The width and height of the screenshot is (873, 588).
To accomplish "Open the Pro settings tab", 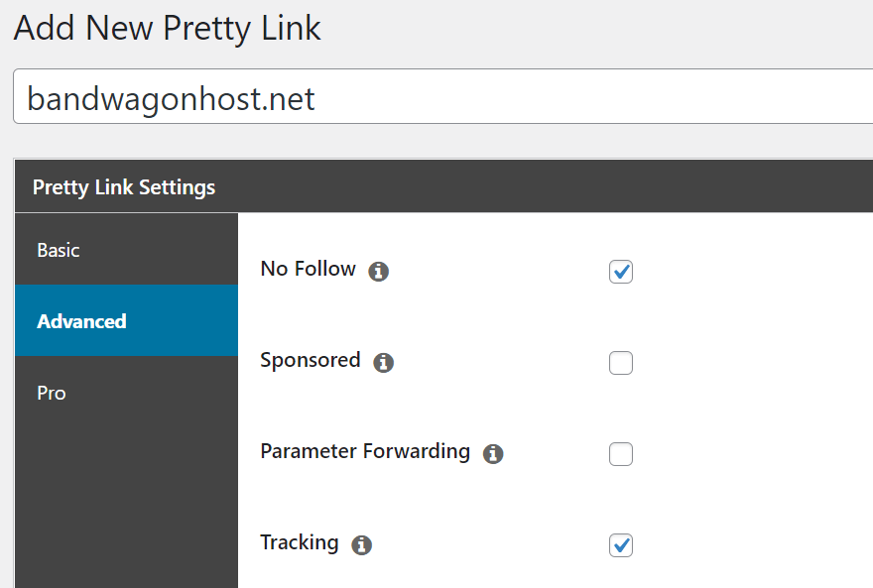I will [x=126, y=392].
